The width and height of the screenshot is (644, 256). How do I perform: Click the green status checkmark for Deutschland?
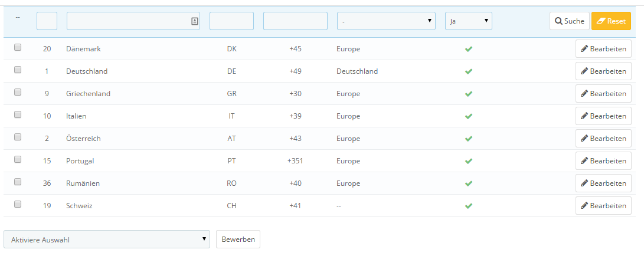pos(469,71)
